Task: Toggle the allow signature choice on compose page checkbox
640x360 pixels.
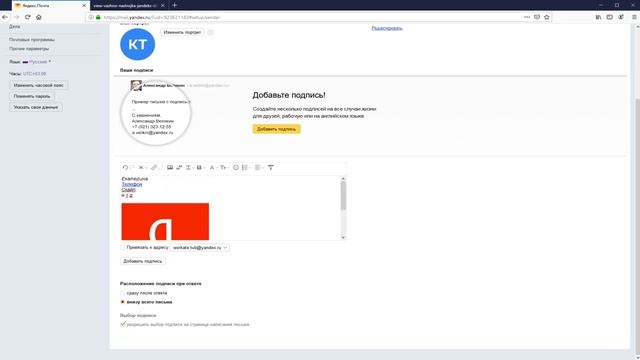Action: point(122,324)
